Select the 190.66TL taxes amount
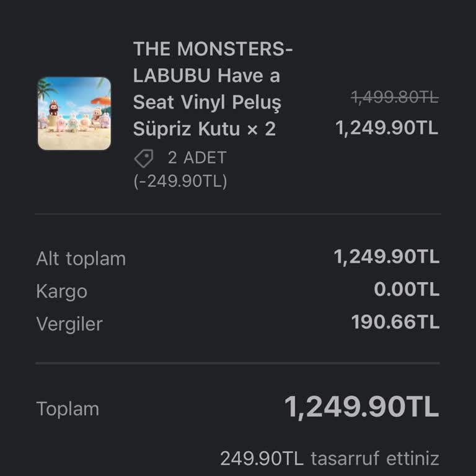This screenshot has height=476, width=476. coord(395,322)
